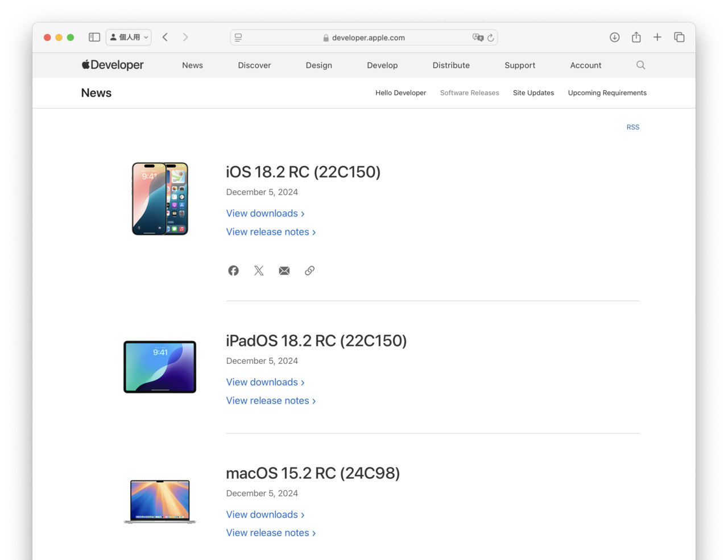This screenshot has width=728, height=560.
Task: Reload the current page
Action: pyautogui.click(x=491, y=38)
